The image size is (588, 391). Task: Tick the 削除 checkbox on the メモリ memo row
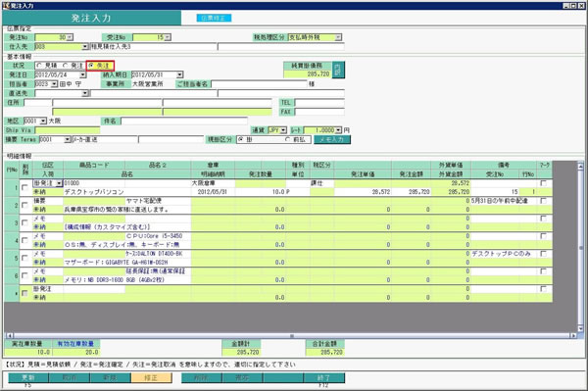coord(24,275)
